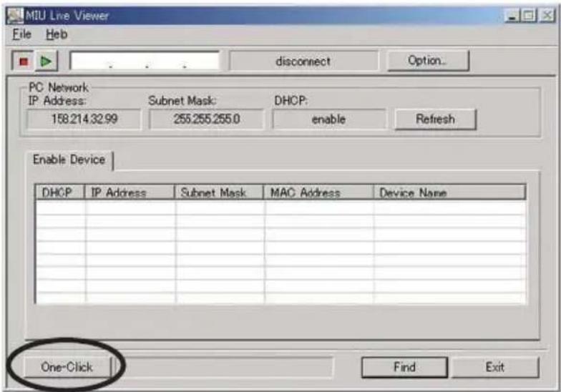Screen dimensions: 561x392
Task: Click the Subnet Mask field 255.255.255.0
Action: point(206,119)
